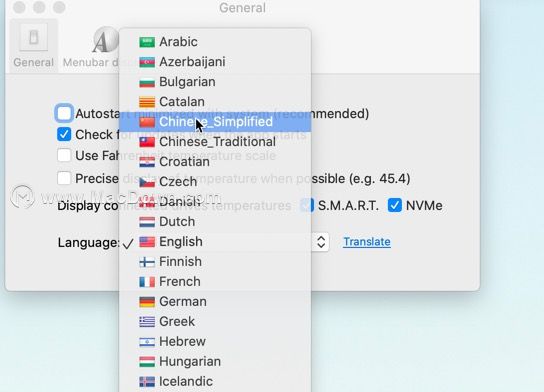Open the Translate link
Image resolution: width=544 pixels, height=392 pixels.
367,242
